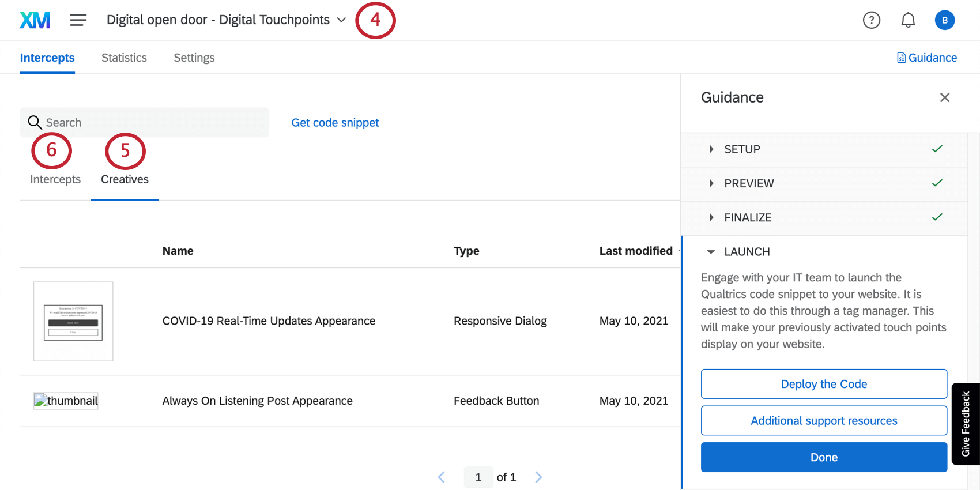This screenshot has width=980, height=490.
Task: Collapse the LAUNCH guidance section
Action: (711, 252)
